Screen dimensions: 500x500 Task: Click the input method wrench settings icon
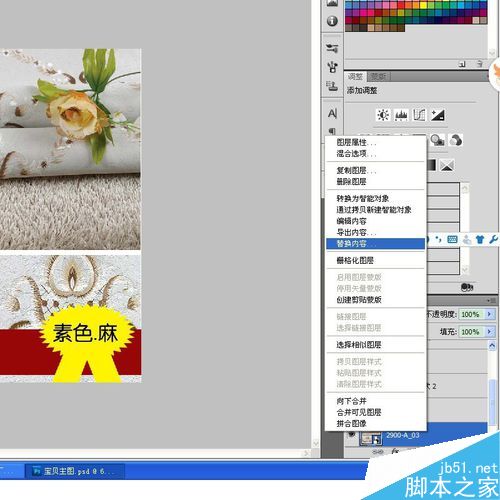493,239
